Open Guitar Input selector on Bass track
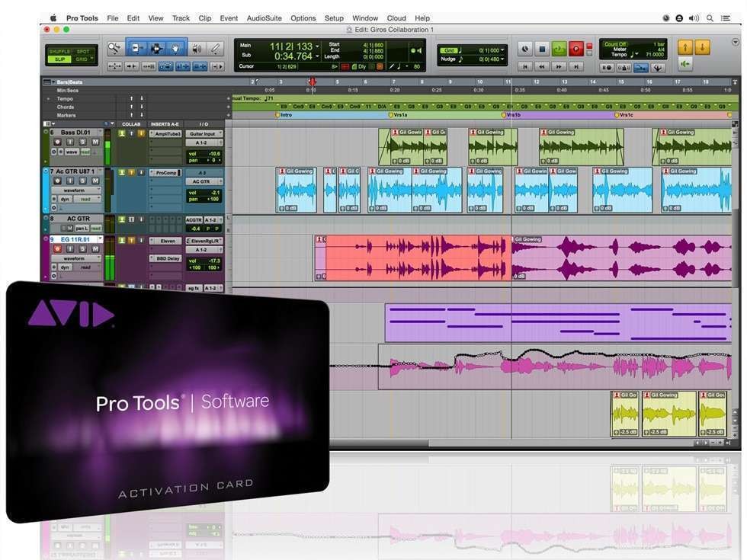This screenshot has height=560, width=747. coord(204,134)
